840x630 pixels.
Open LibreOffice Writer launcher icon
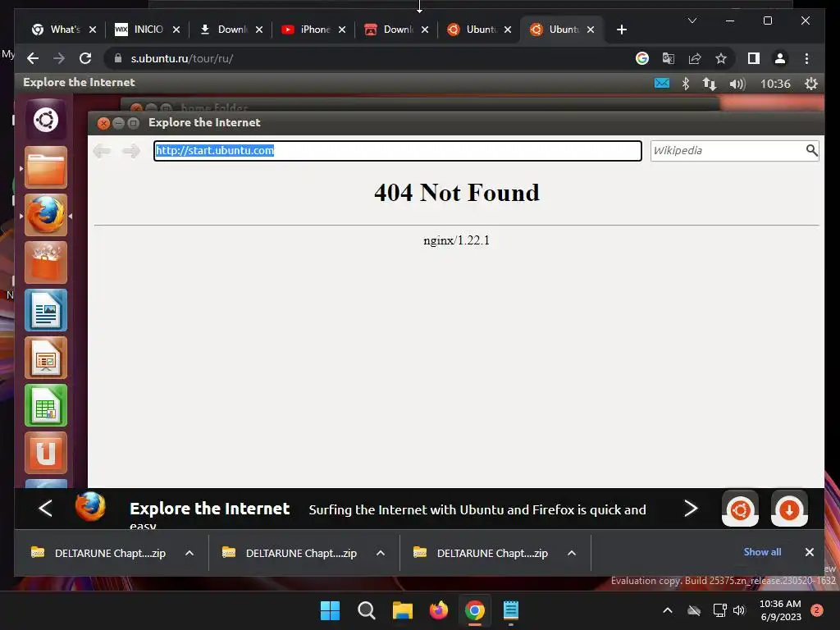click(x=46, y=310)
